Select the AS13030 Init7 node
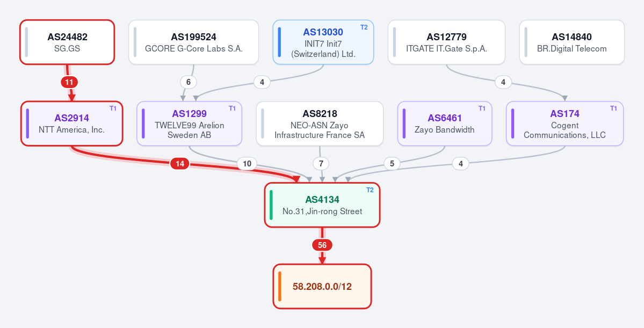The image size is (644, 328). (323, 42)
